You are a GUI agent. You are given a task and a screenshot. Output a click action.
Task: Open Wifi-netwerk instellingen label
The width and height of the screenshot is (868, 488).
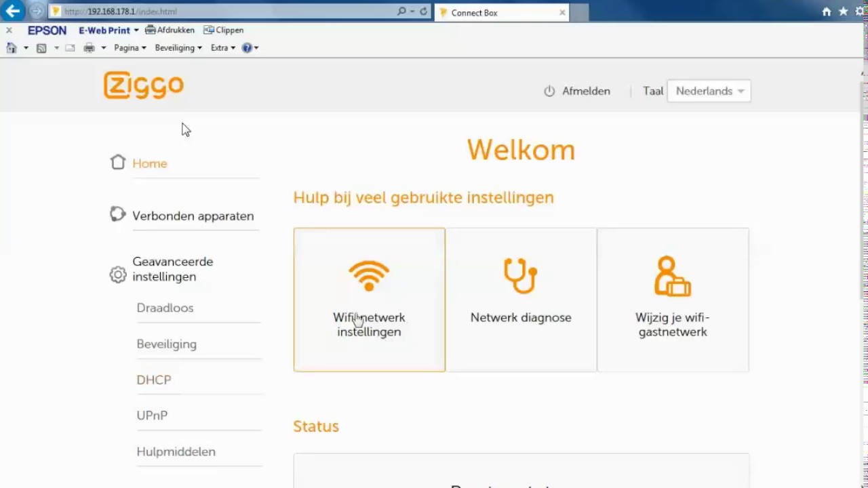point(369,325)
